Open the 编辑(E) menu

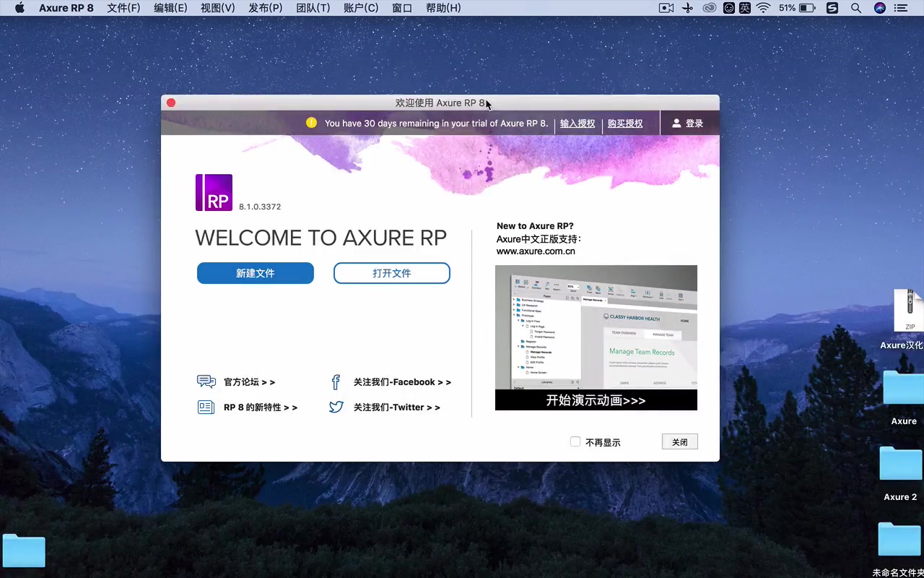pyautogui.click(x=170, y=8)
